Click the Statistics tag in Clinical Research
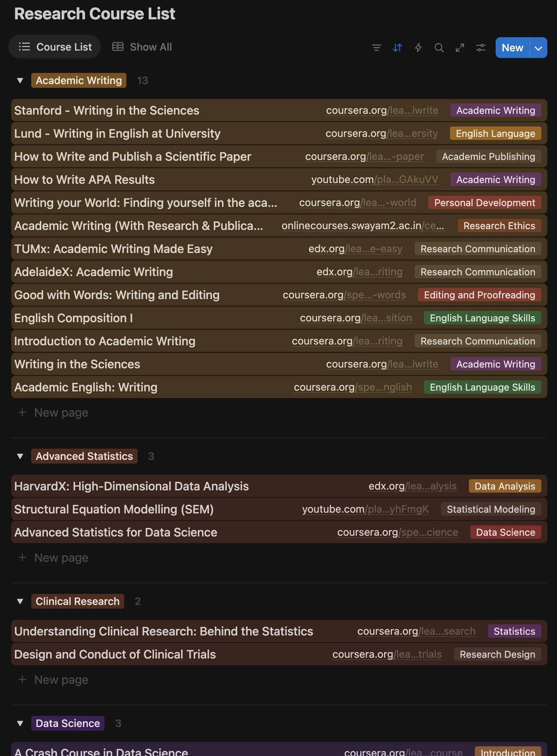The height and width of the screenshot is (756, 557). 515,631
